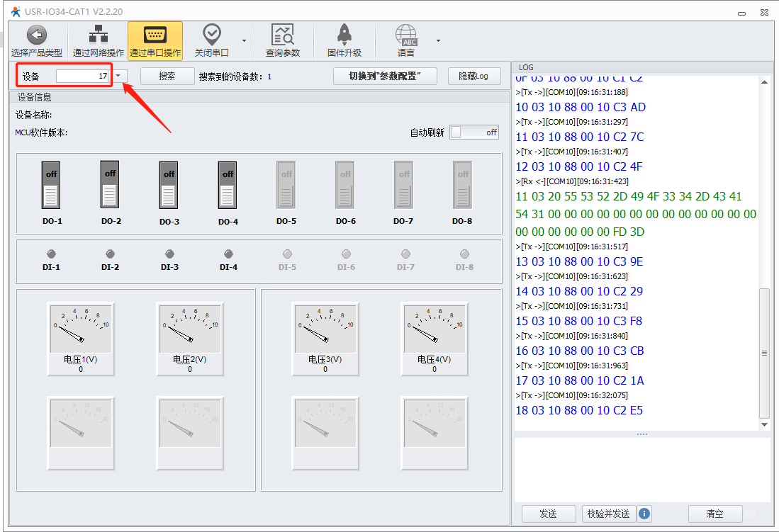Click the Rx timestamp line 09:16:31:423

(x=572, y=181)
